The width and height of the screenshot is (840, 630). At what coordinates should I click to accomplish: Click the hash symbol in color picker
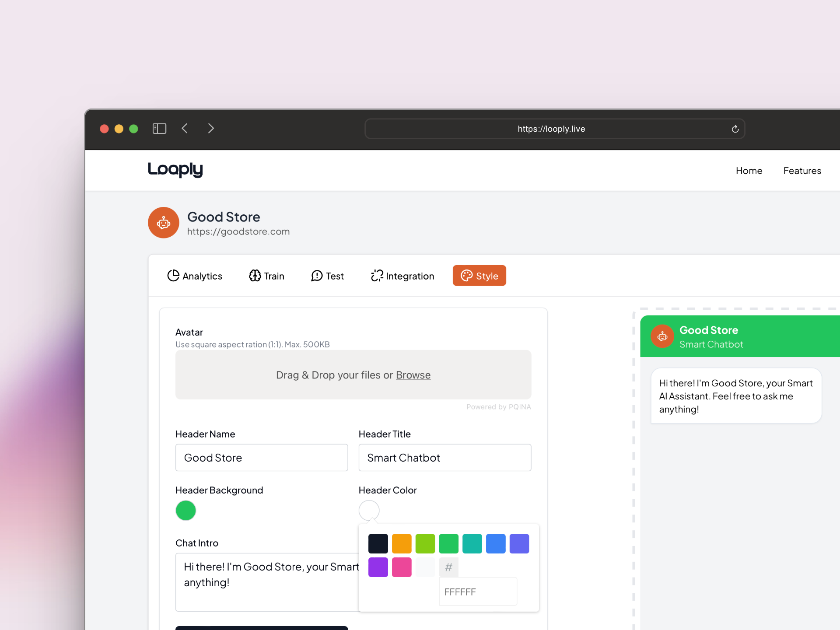tap(448, 567)
